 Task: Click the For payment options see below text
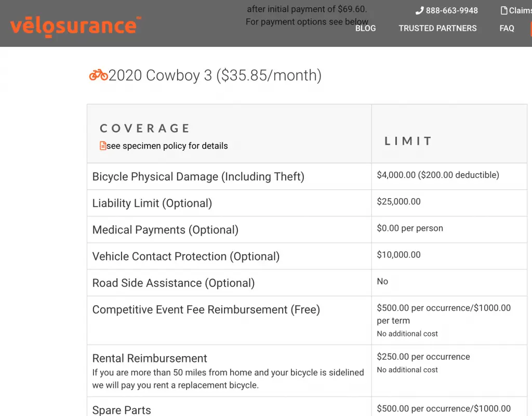pyautogui.click(x=307, y=22)
